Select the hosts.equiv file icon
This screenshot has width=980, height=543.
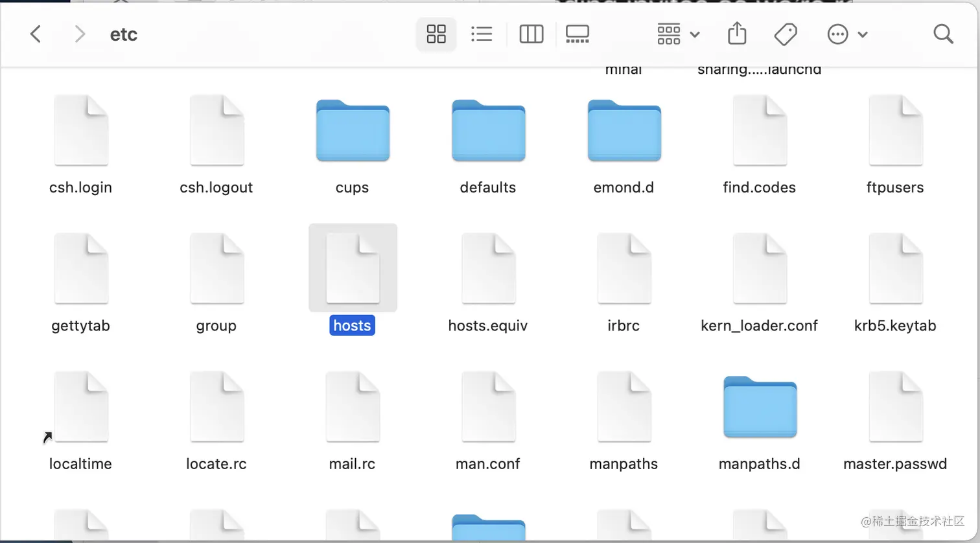488,268
